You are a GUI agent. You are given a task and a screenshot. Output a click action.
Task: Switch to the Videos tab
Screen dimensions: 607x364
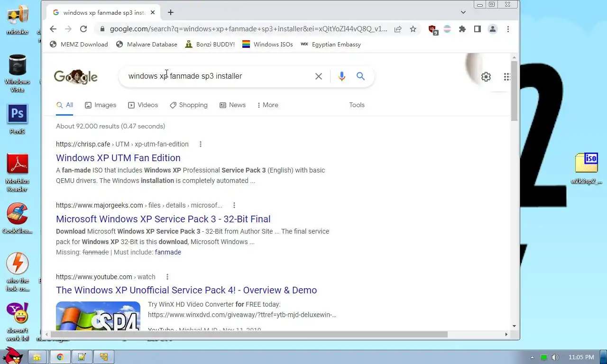(x=143, y=105)
